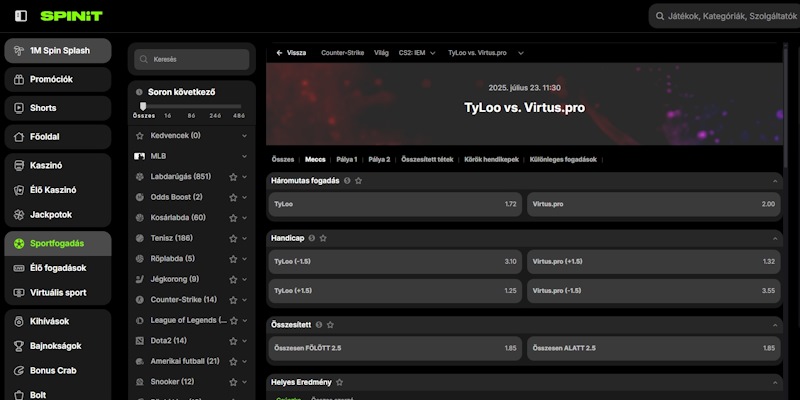Open Élő Kaszinó cards icon
Viewport: 800px width, 400px height.
point(19,190)
